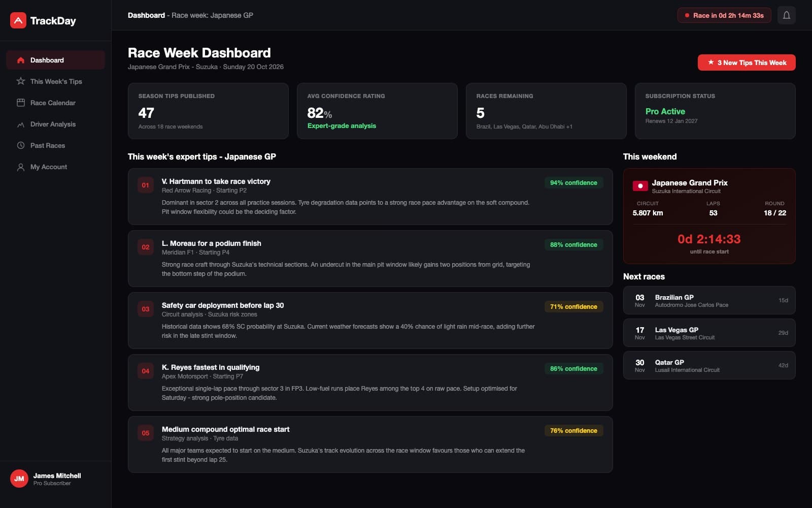
Task: Click the 01 tip number badge
Action: pos(146,185)
